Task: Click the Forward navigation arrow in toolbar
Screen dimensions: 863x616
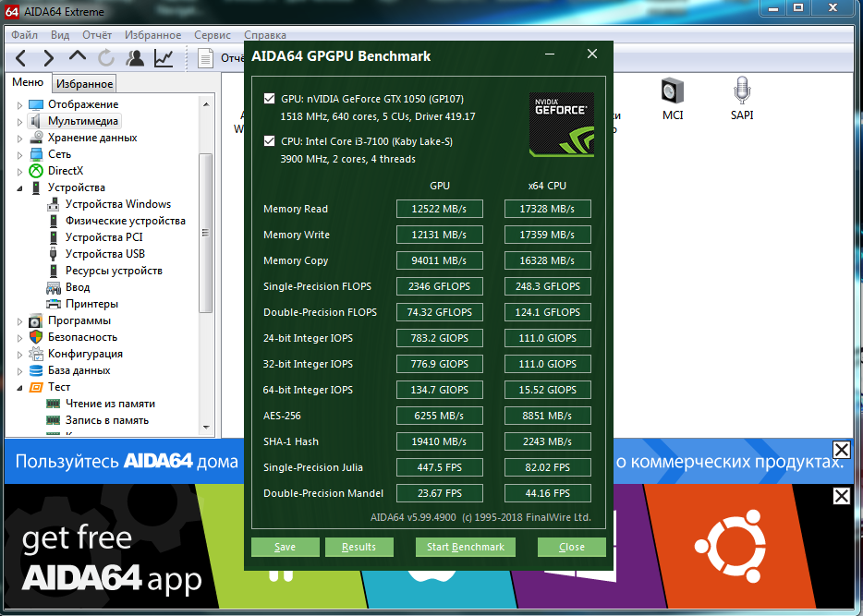Action: (x=48, y=58)
